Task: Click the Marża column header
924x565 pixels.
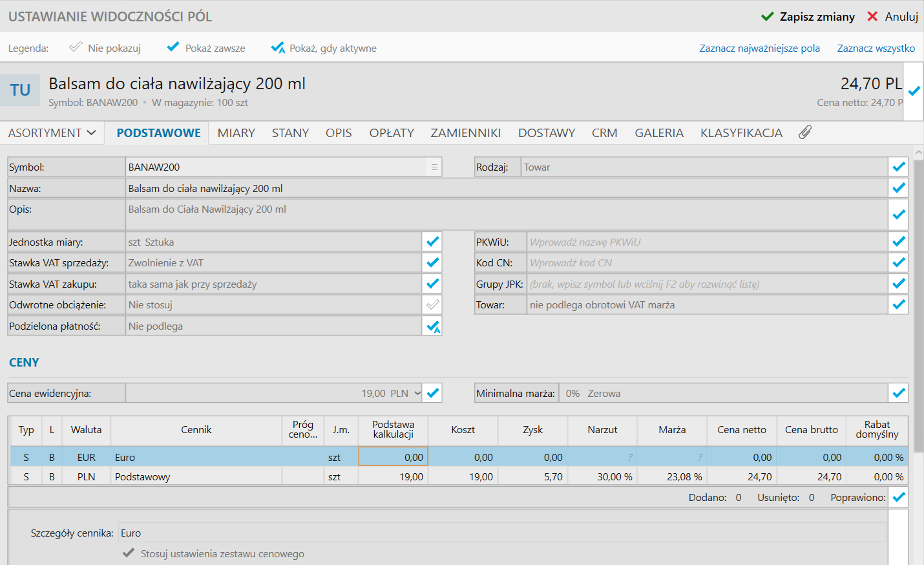Action: (672, 430)
